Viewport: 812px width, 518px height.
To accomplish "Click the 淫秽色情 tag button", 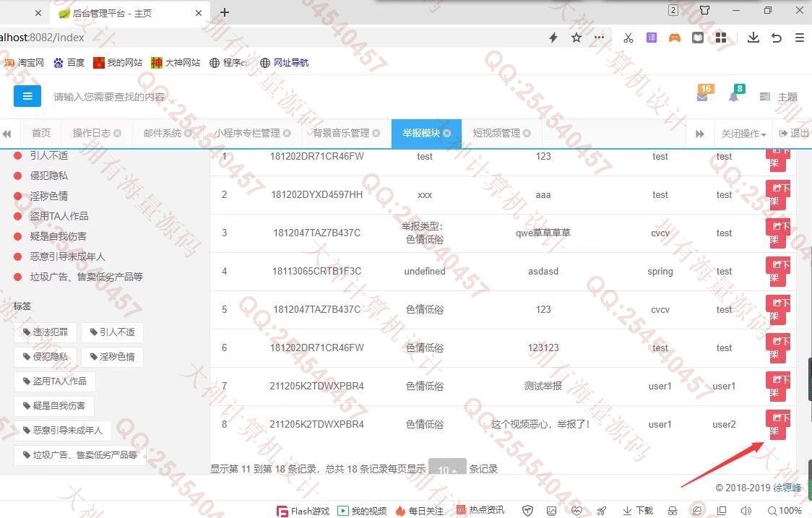I will click(x=113, y=356).
